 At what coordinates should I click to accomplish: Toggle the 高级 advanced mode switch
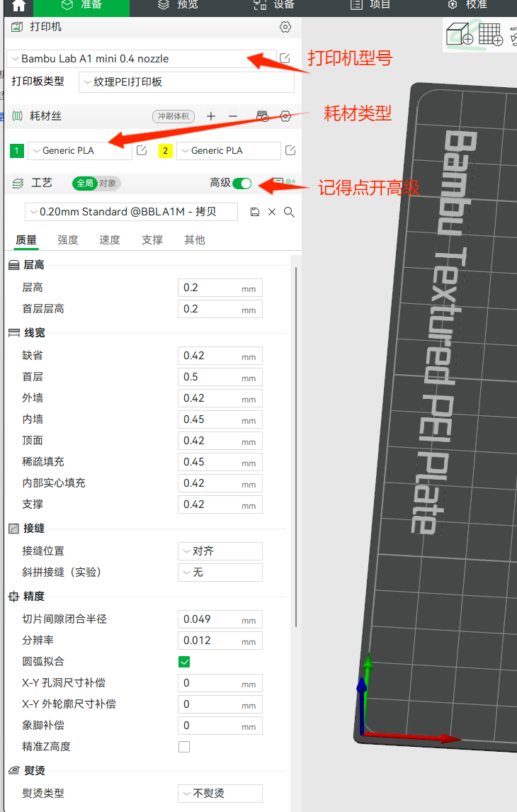242,184
